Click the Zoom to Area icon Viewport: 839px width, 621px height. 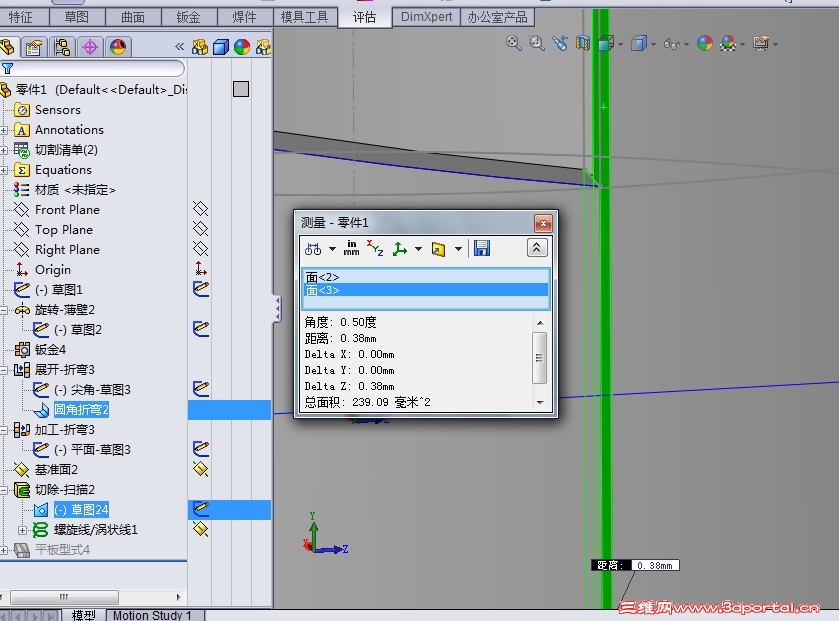tap(537, 43)
